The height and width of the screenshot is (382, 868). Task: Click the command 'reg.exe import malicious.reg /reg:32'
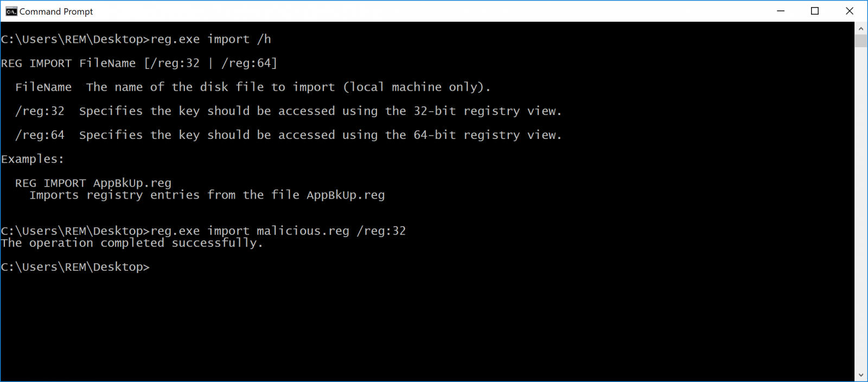coord(278,231)
